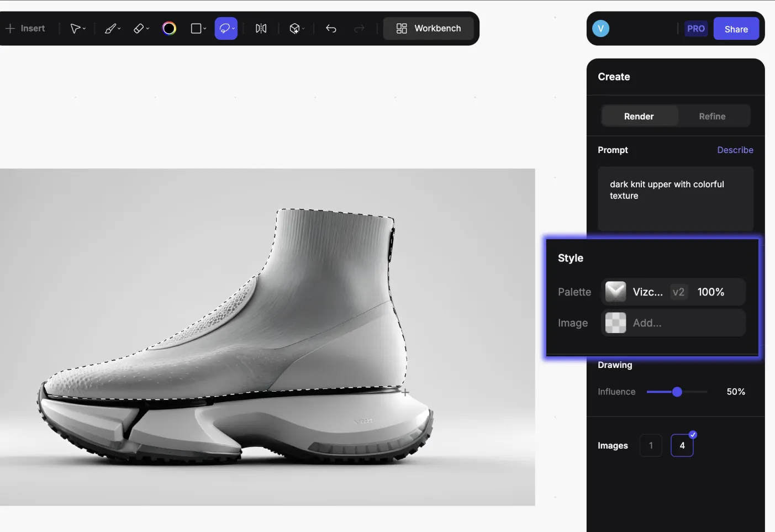Click the Undo arrow icon

pyautogui.click(x=331, y=28)
